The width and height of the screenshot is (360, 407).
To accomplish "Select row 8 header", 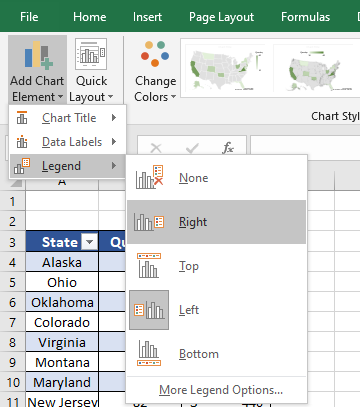I will pos(13,342).
